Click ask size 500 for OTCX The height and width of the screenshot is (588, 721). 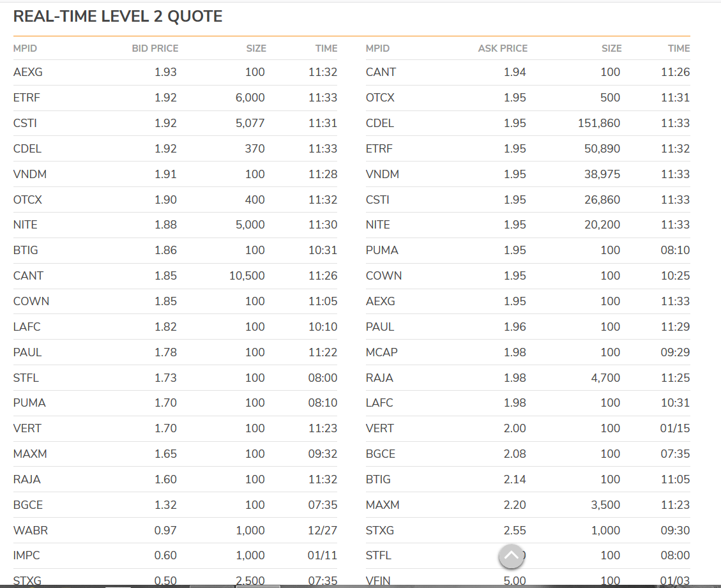[610, 98]
